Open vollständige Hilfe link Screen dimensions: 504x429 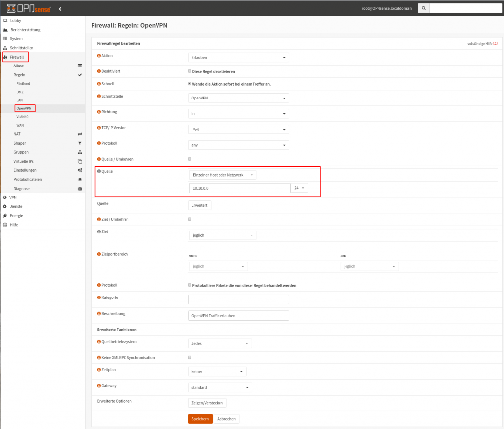tap(480, 43)
